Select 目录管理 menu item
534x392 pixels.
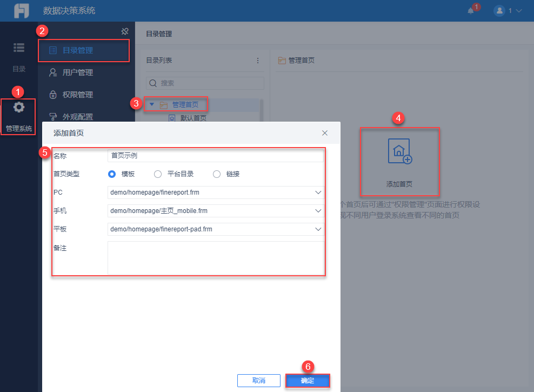[x=84, y=50]
